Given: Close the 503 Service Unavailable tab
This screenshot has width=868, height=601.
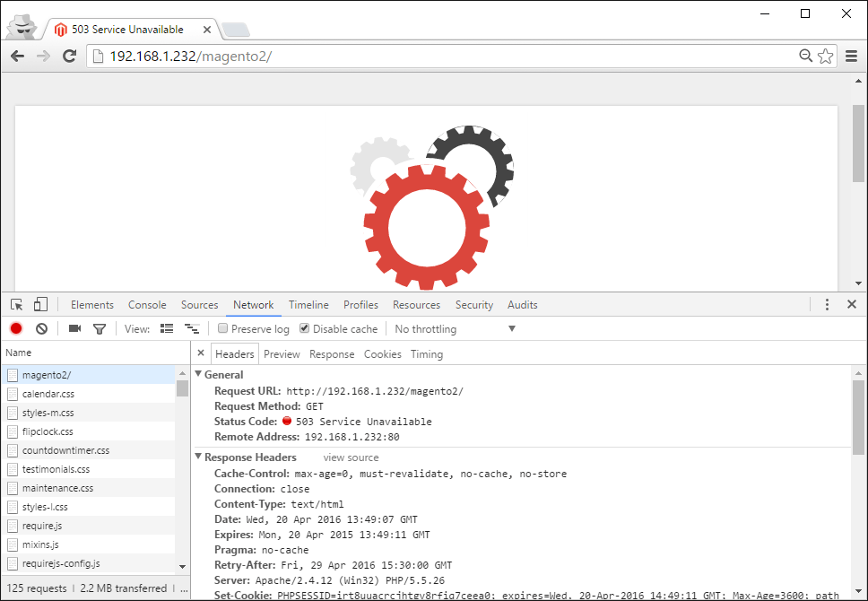Looking at the screenshot, I should [x=207, y=30].
